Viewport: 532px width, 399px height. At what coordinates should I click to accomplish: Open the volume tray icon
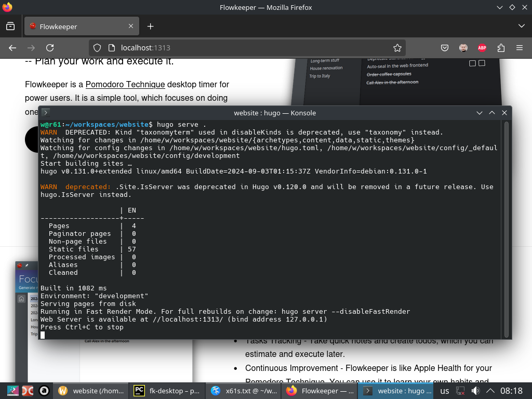click(475, 391)
